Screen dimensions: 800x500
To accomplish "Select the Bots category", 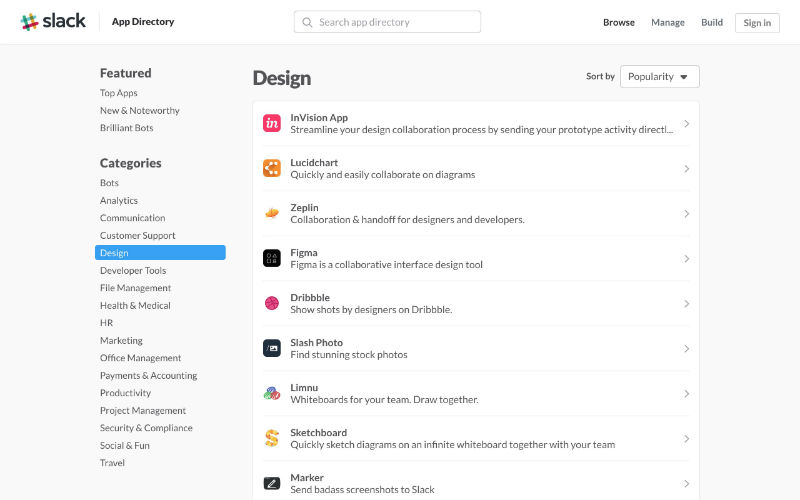I will point(109,183).
